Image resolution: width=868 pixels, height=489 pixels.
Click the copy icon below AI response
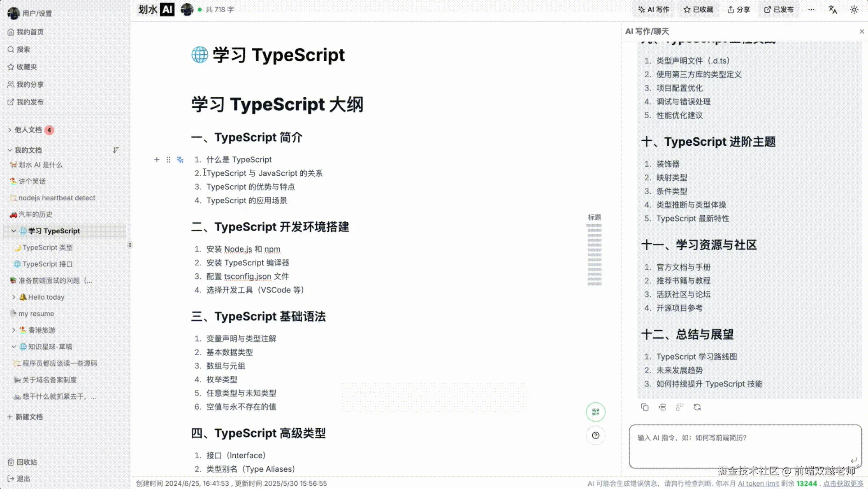(645, 407)
